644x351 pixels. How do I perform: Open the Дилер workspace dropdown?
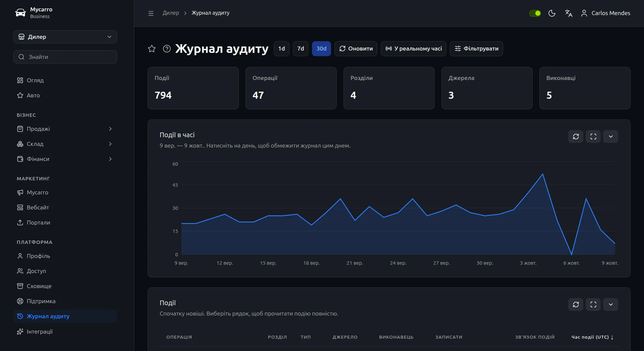click(65, 37)
